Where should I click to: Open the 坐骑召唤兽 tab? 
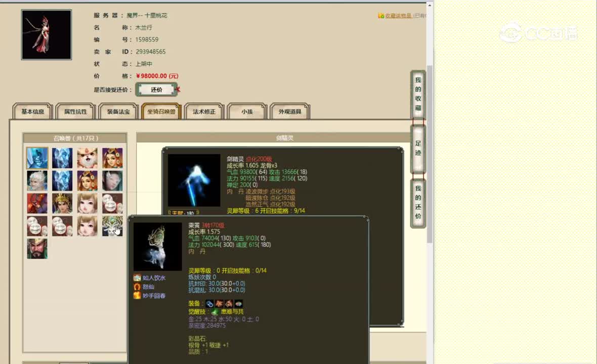point(161,111)
